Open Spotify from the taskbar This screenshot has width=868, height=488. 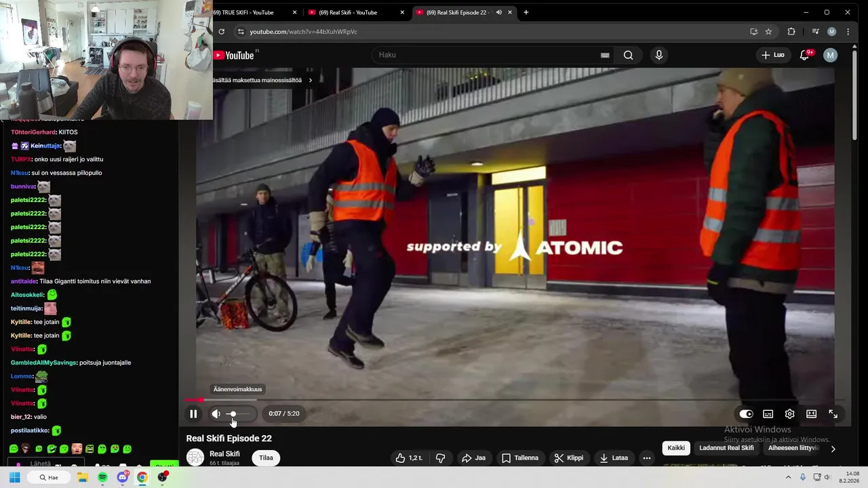coord(102,477)
